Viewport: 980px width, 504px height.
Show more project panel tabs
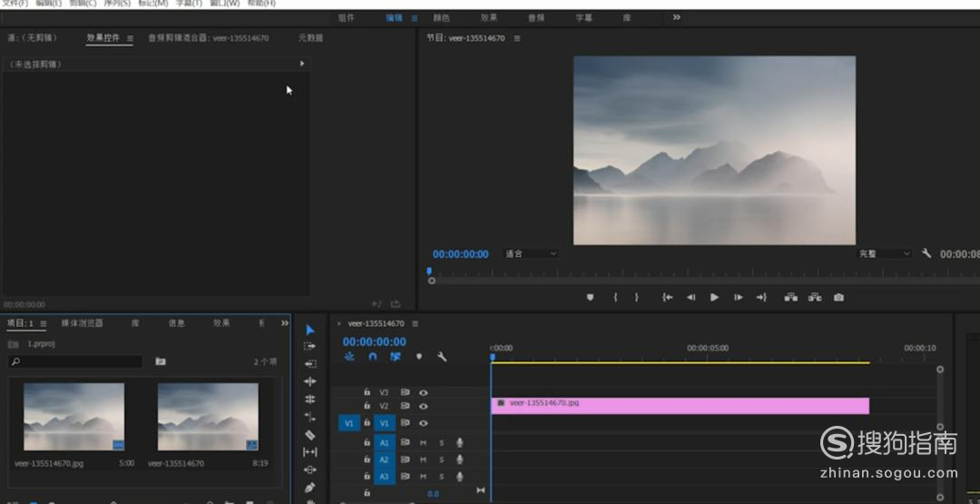[285, 323]
